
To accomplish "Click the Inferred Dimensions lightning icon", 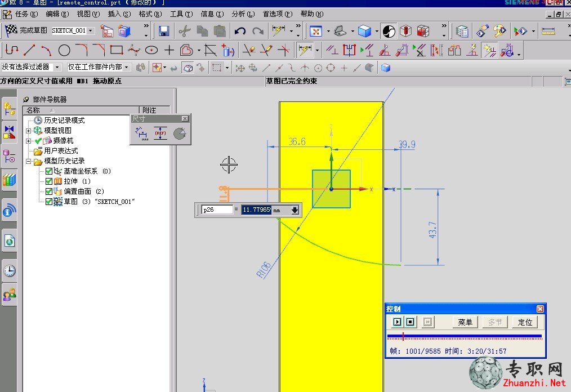I will coord(305,50).
